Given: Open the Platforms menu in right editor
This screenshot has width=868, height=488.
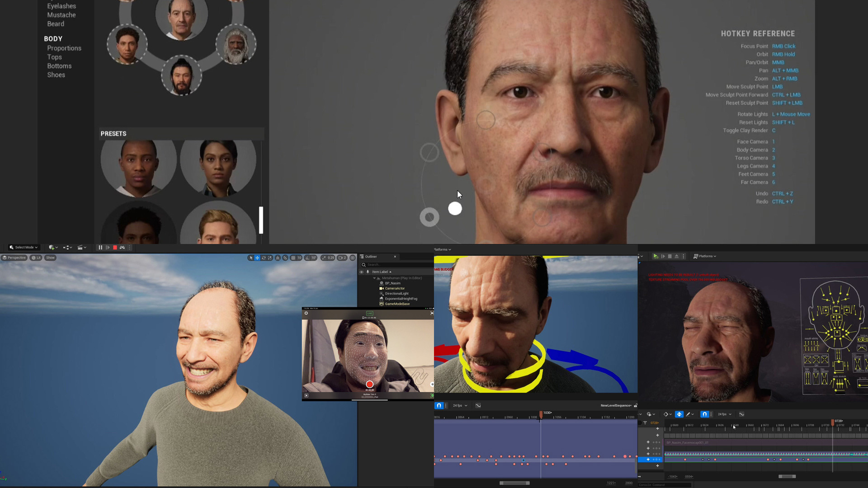Looking at the screenshot, I should click(x=705, y=256).
